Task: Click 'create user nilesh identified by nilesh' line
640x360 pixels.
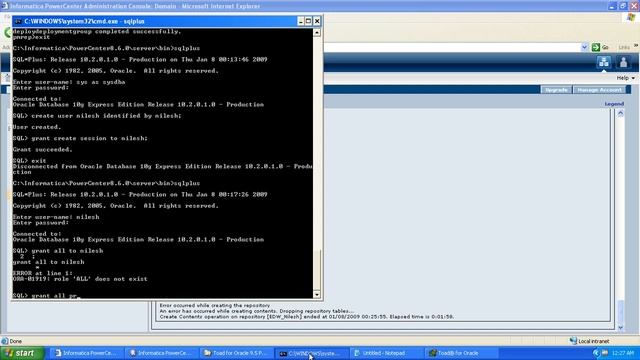Action: tap(97, 116)
